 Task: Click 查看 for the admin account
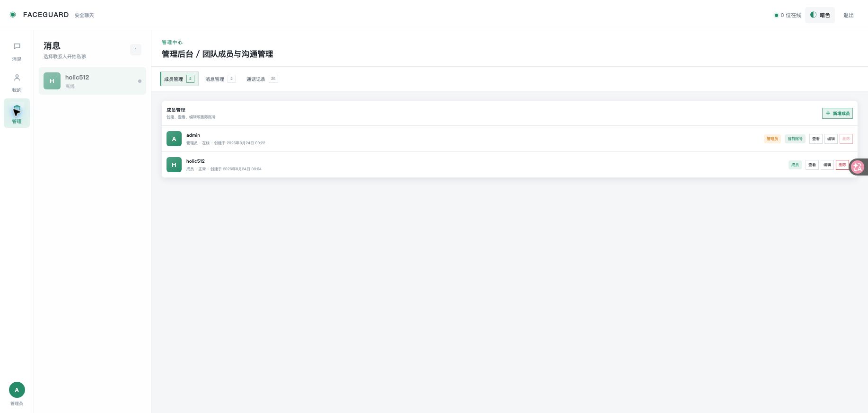pos(815,139)
